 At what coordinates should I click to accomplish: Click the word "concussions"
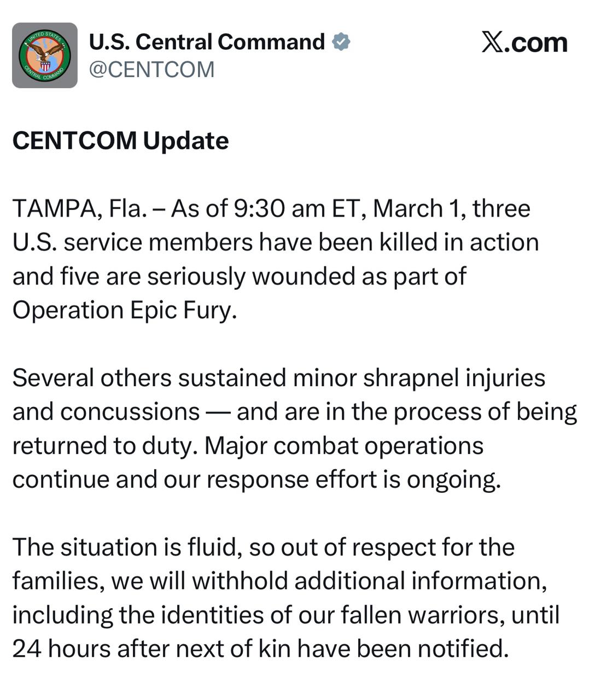point(130,412)
